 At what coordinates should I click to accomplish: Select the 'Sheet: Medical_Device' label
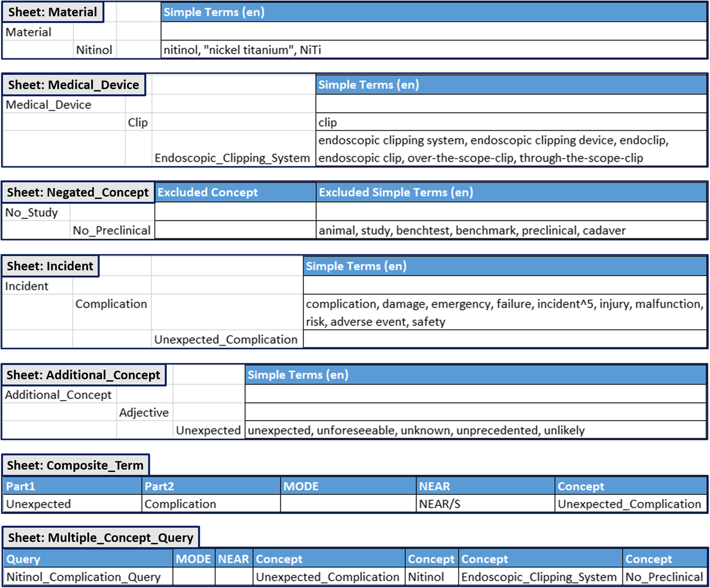tap(74, 85)
